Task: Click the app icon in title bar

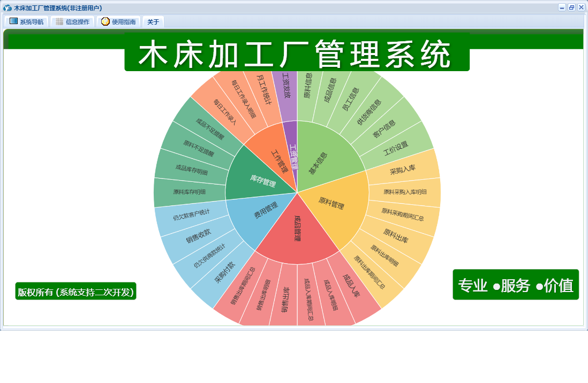Action: point(7,8)
